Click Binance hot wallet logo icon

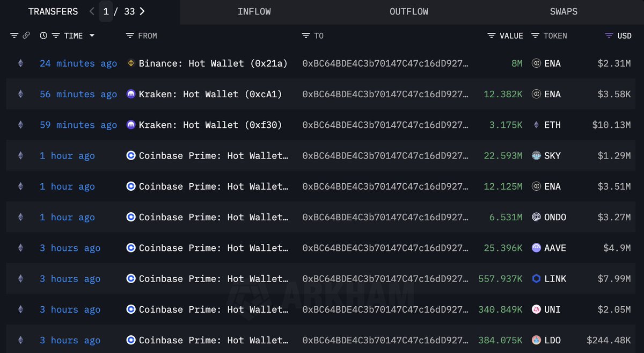[x=130, y=63]
